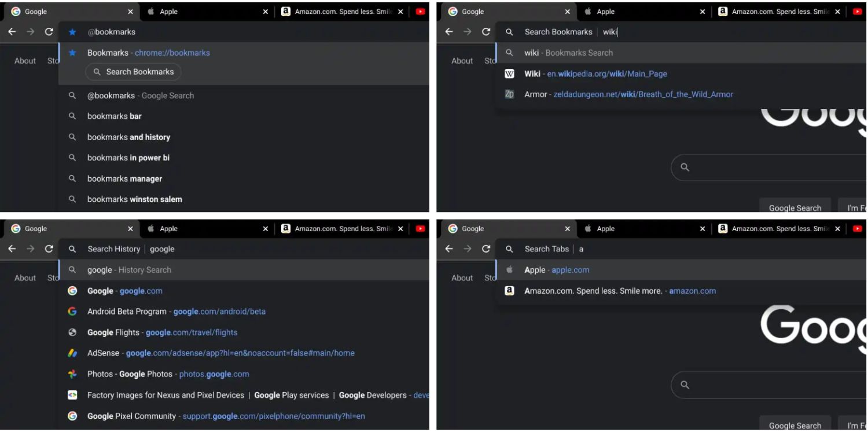Click the AdSense icon in the history results
The height and width of the screenshot is (432, 868).
coord(72,353)
